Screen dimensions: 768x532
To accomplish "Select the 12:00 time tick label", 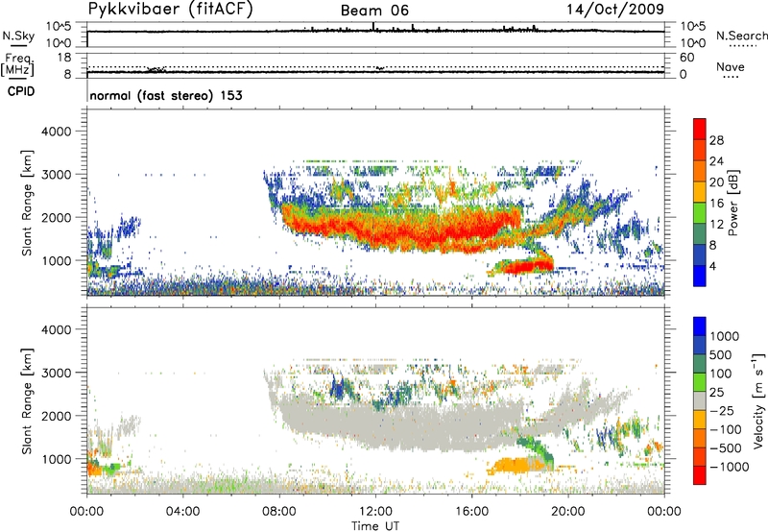I will click(375, 512).
